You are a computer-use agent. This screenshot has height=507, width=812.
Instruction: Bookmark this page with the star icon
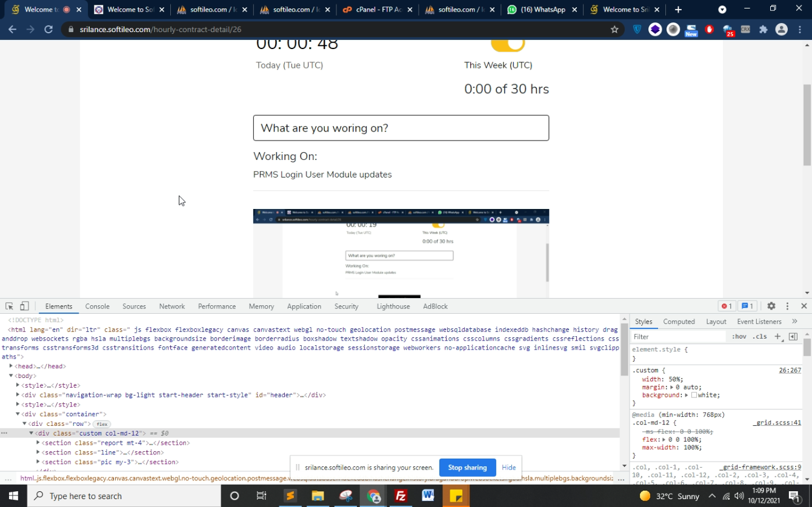coord(614,29)
